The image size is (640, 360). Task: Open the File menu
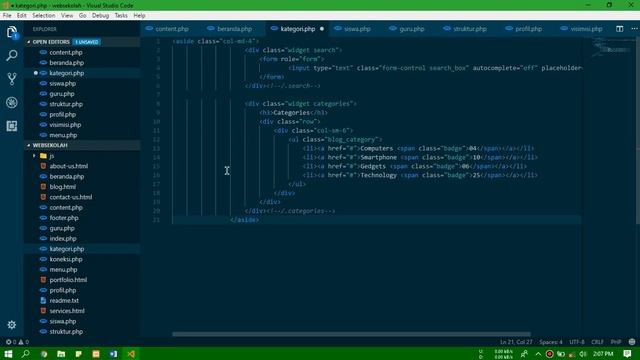coord(7,16)
